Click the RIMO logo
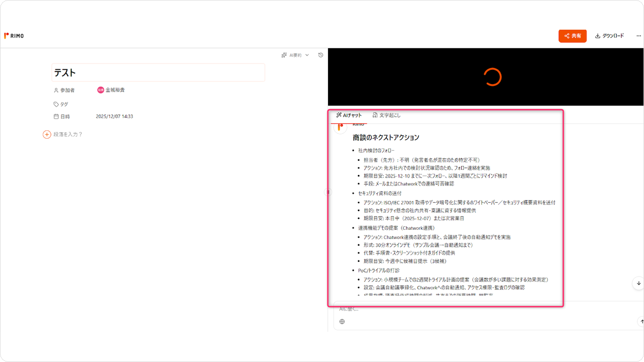 [14, 36]
